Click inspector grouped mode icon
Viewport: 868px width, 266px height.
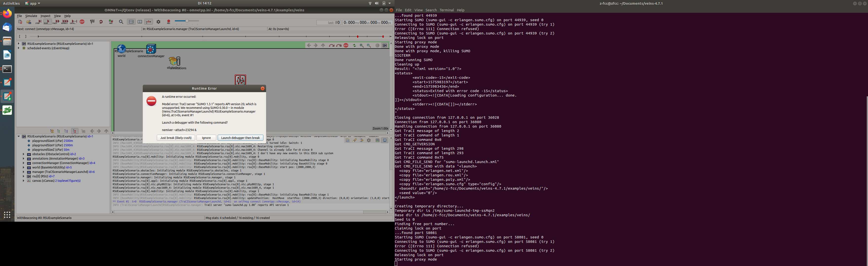(x=52, y=131)
